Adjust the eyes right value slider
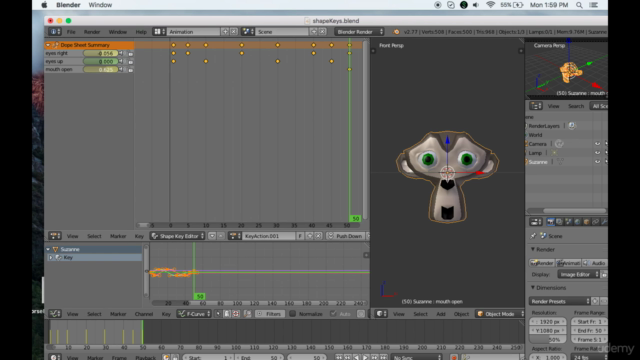 tap(100, 53)
